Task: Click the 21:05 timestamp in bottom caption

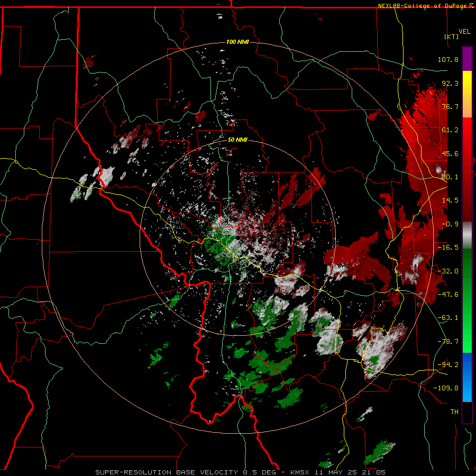Action: coord(375,472)
